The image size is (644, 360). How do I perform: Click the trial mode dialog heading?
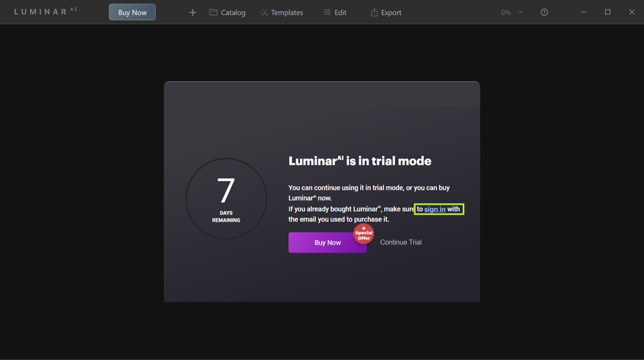tap(360, 161)
